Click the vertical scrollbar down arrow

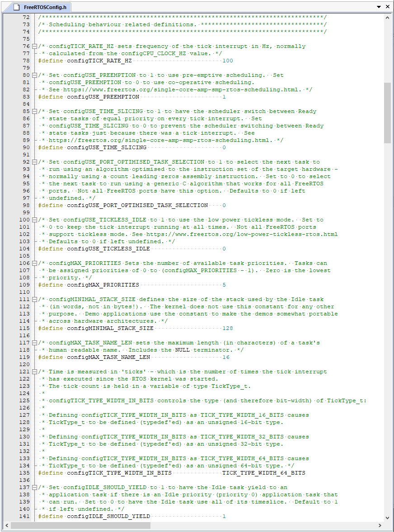click(x=388, y=518)
